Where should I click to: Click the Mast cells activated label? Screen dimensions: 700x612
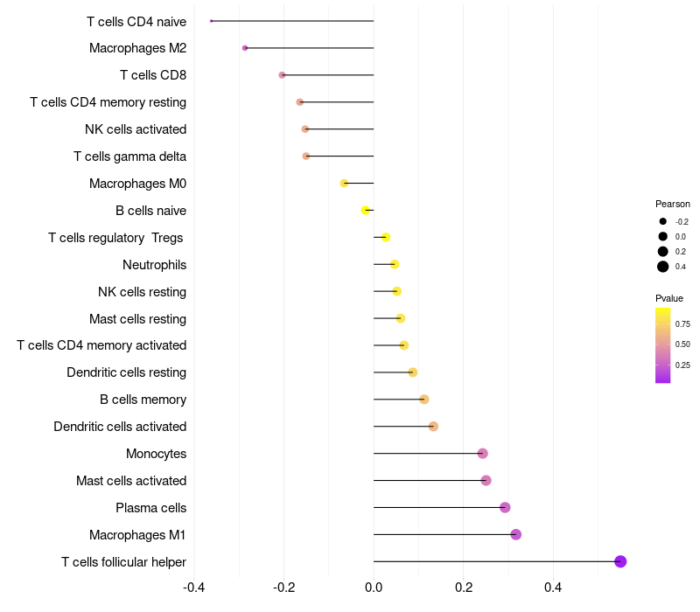(x=131, y=481)
